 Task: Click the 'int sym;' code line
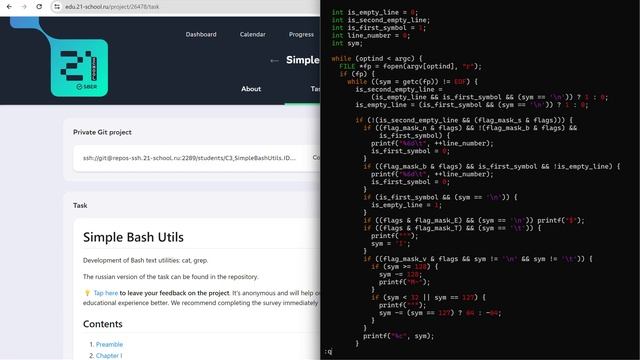[347, 43]
